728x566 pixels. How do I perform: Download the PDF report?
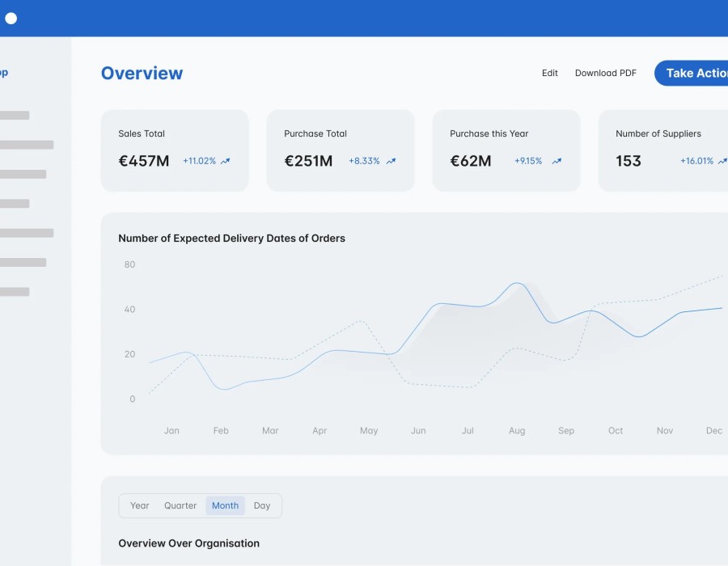pos(605,73)
